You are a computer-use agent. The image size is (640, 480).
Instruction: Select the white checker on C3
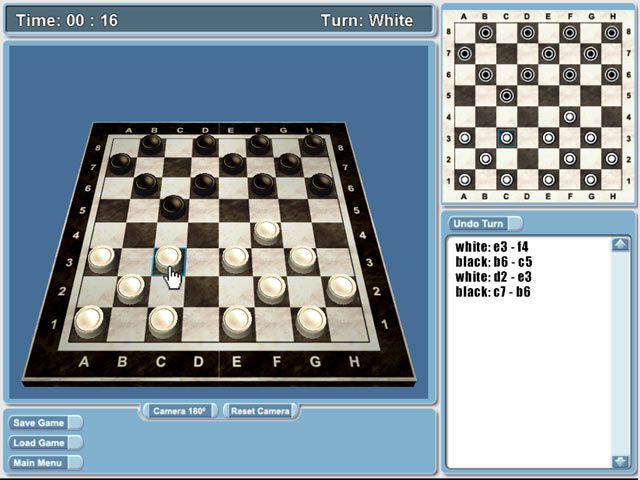pyautogui.click(x=169, y=258)
